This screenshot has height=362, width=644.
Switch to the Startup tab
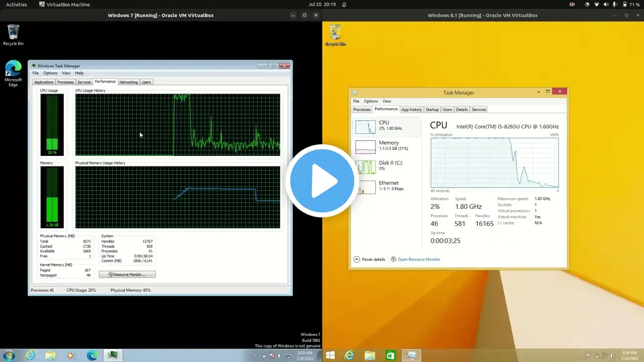[x=432, y=110]
